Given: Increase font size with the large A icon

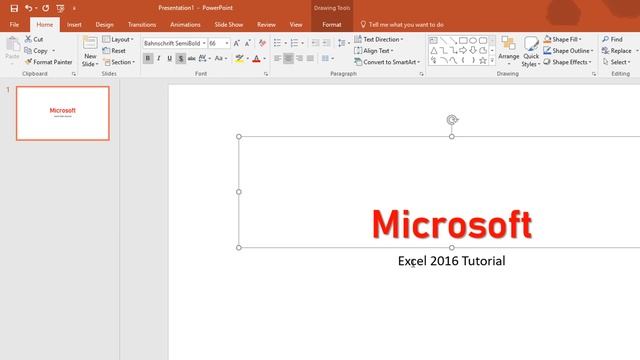Looking at the screenshot, I should click(236, 43).
